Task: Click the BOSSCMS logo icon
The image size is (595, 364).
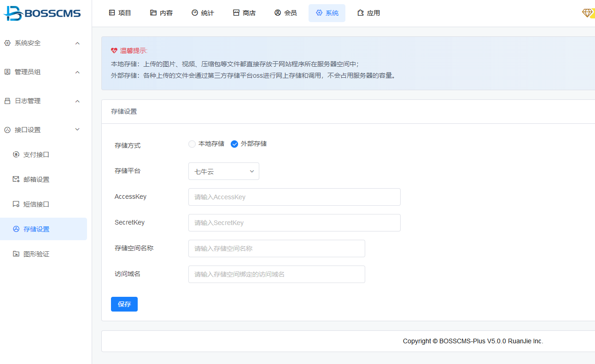Action: point(13,13)
